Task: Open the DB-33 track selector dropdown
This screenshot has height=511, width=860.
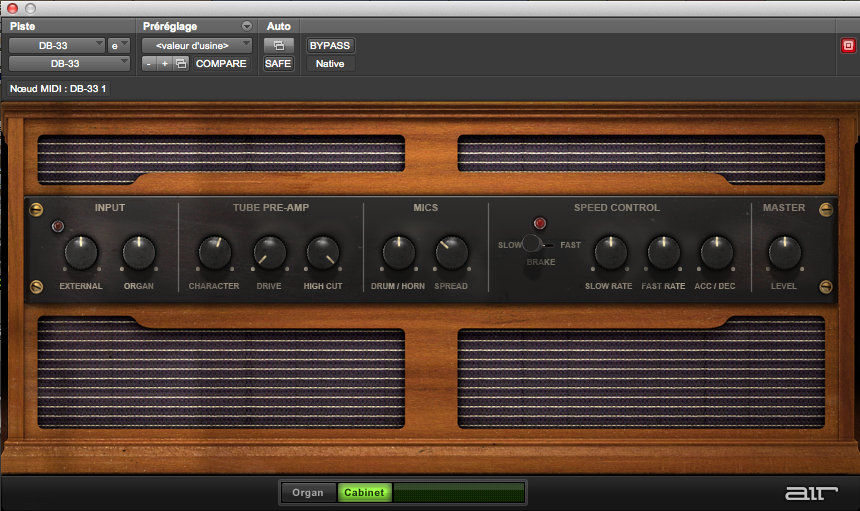Action: 57,46
